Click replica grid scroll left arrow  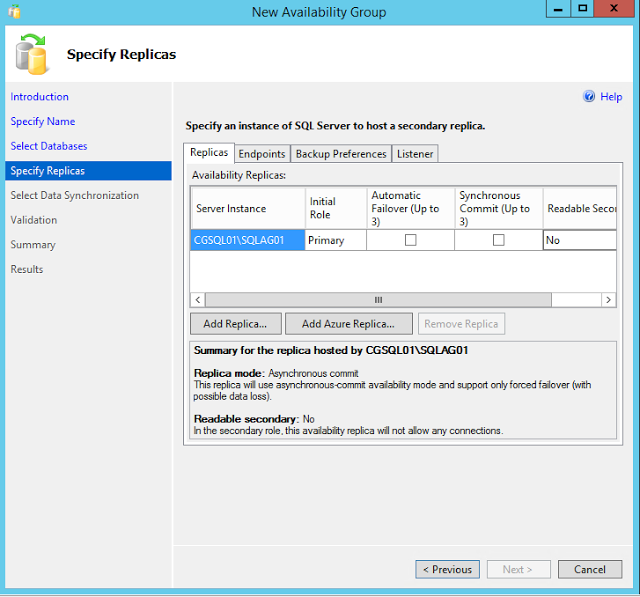click(198, 300)
